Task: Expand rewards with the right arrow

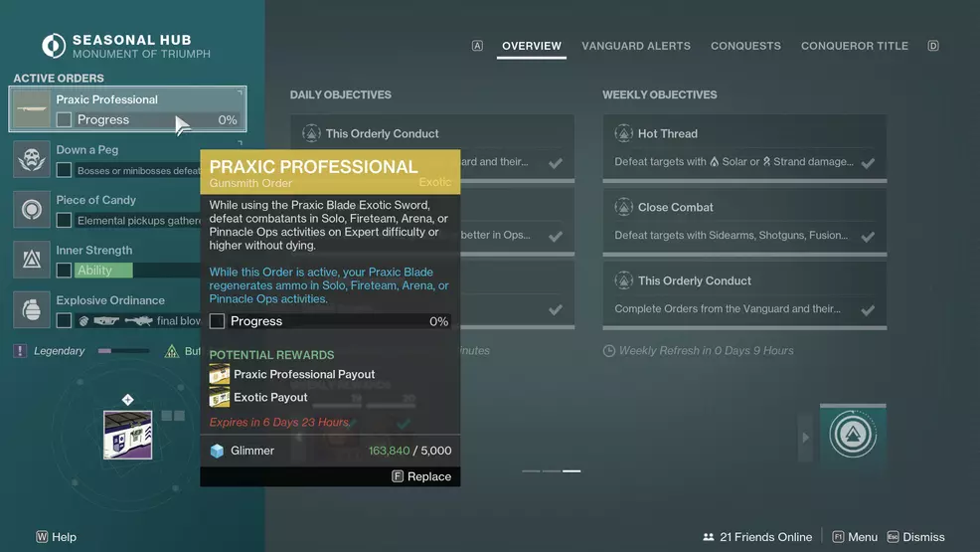Action: [x=805, y=438]
